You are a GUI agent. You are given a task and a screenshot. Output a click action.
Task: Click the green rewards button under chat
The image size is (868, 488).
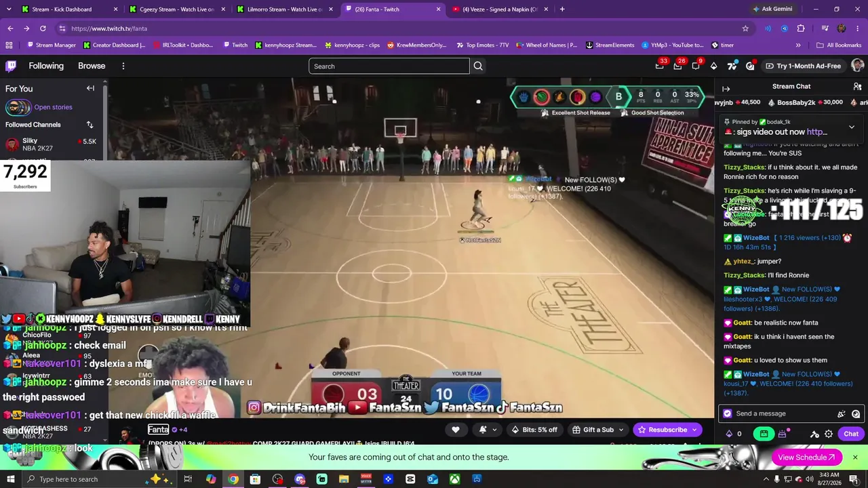click(x=764, y=434)
